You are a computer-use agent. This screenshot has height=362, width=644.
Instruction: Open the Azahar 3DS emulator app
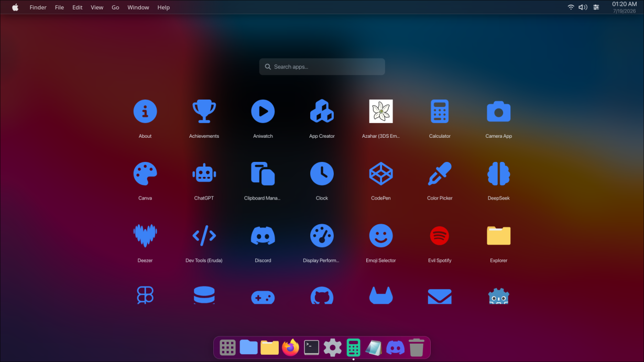(381, 112)
